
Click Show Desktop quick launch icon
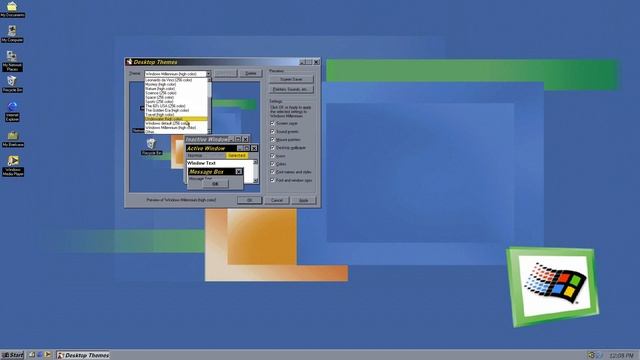[32, 355]
